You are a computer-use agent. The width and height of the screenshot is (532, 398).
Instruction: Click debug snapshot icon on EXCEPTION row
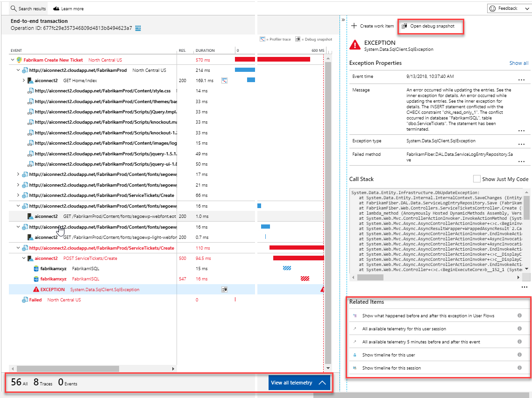pos(225,290)
